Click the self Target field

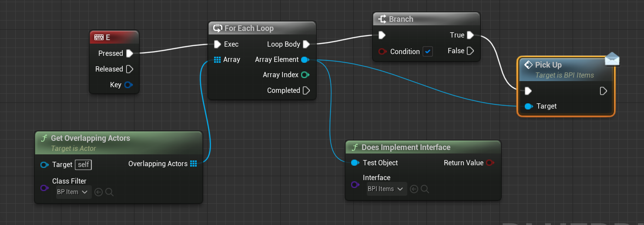pos(84,164)
